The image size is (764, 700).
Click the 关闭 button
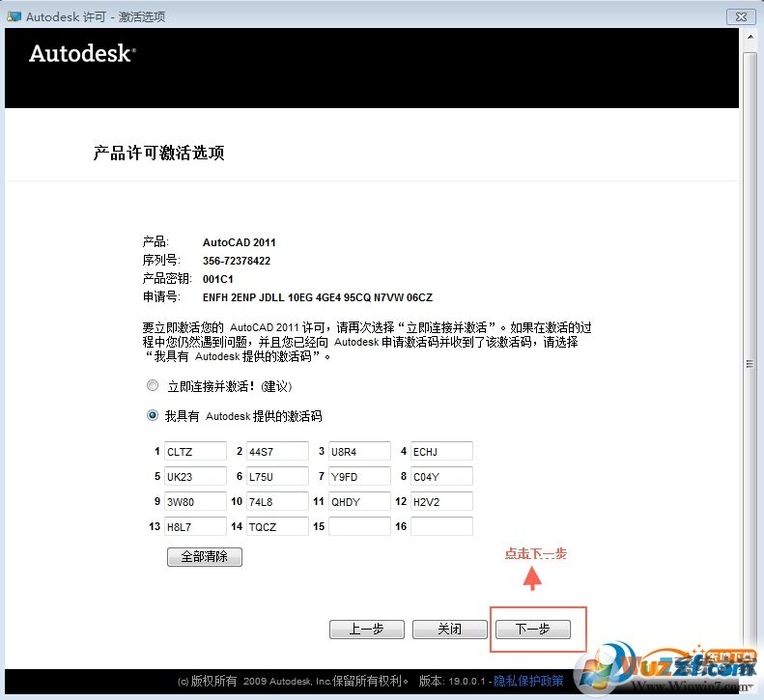pos(450,629)
